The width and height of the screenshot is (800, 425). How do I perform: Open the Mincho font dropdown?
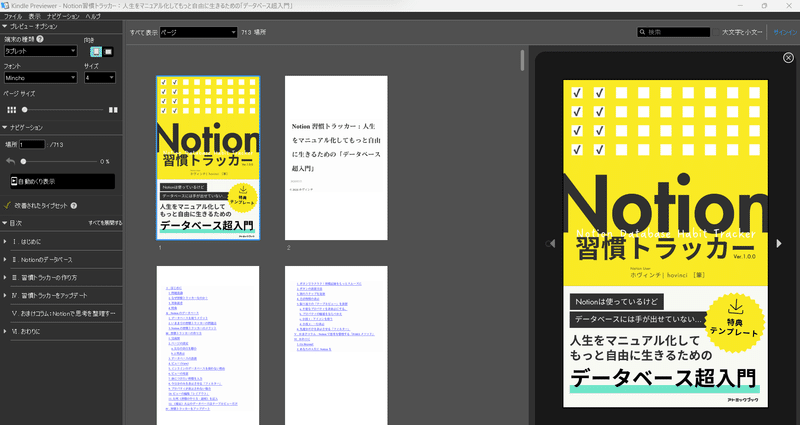click(40, 78)
